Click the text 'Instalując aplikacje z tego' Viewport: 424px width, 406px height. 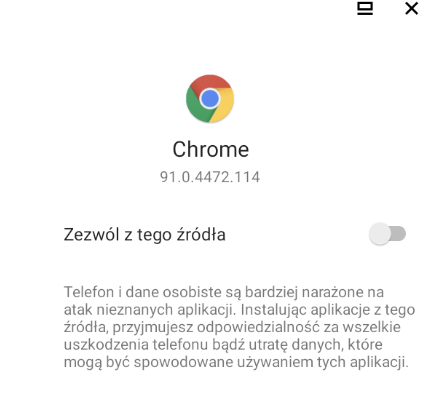click(328, 310)
